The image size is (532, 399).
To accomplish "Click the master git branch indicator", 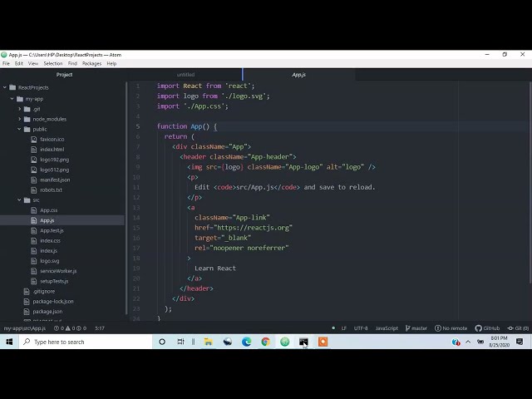I will coord(416,328).
